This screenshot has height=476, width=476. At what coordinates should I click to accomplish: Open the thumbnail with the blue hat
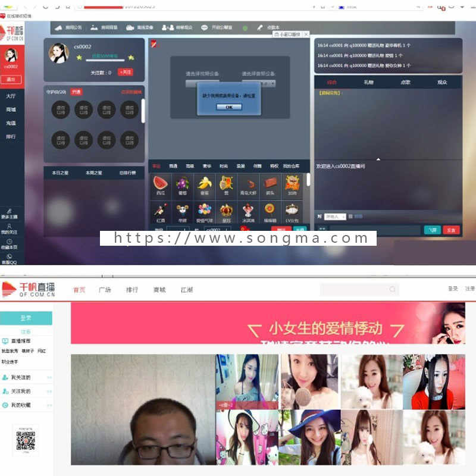point(309,437)
